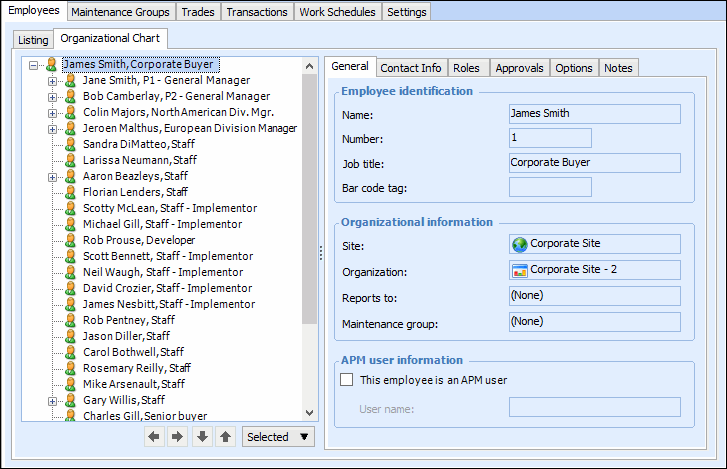Enable 'This employee is an APM user'

pos(347,380)
